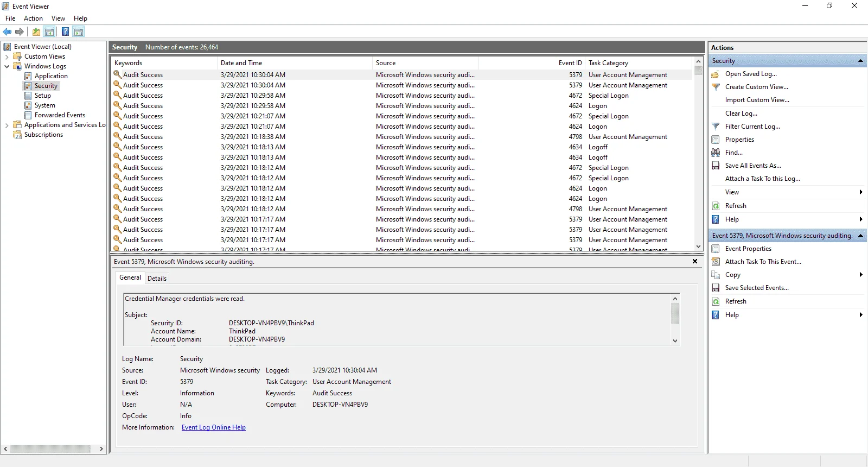Select the Security log in tree
This screenshot has height=467, width=868.
[46, 86]
